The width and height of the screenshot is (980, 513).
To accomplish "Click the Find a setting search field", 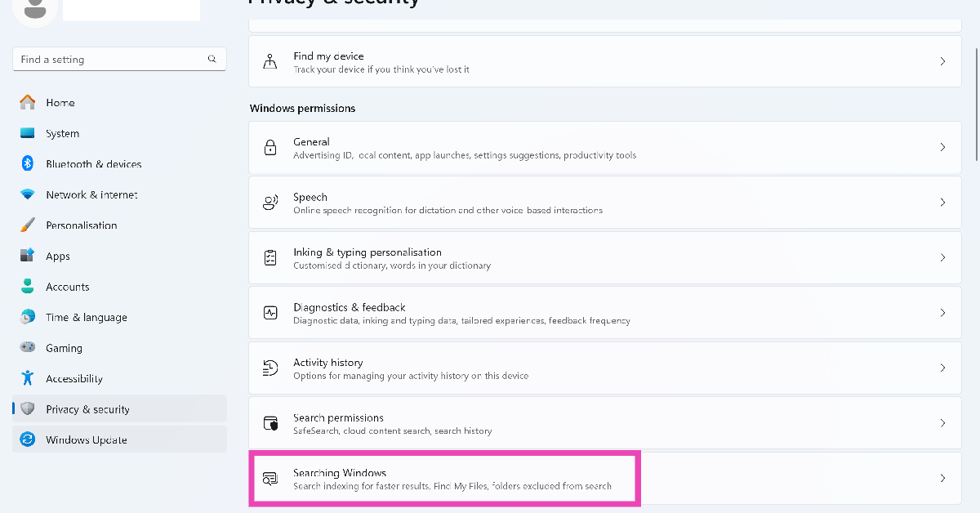I will point(110,59).
